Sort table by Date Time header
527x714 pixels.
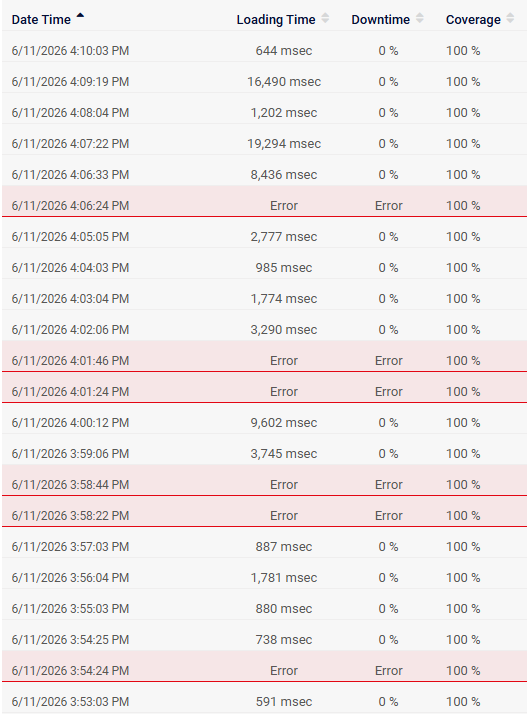41,20
